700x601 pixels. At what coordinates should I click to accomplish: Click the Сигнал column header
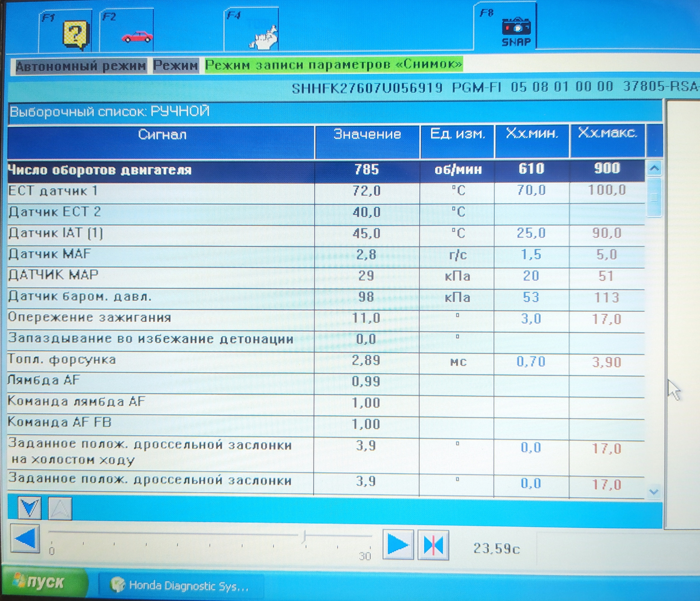point(161,142)
